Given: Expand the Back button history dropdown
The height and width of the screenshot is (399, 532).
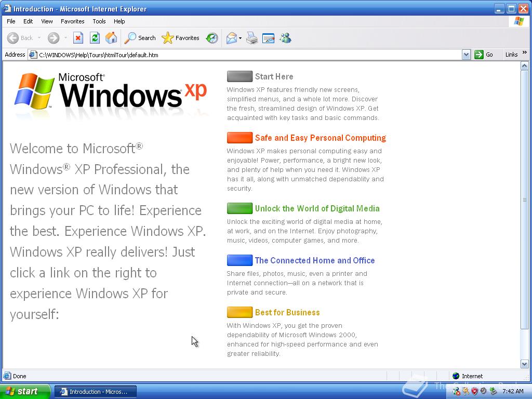Looking at the screenshot, I should click(39, 38).
